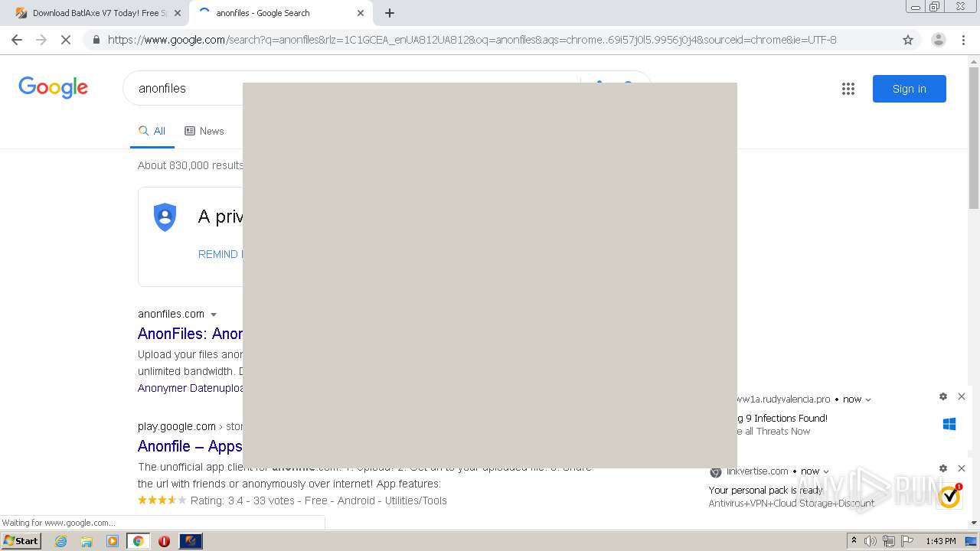Go back with the browser back arrow
980x551 pixels.
(x=17, y=40)
